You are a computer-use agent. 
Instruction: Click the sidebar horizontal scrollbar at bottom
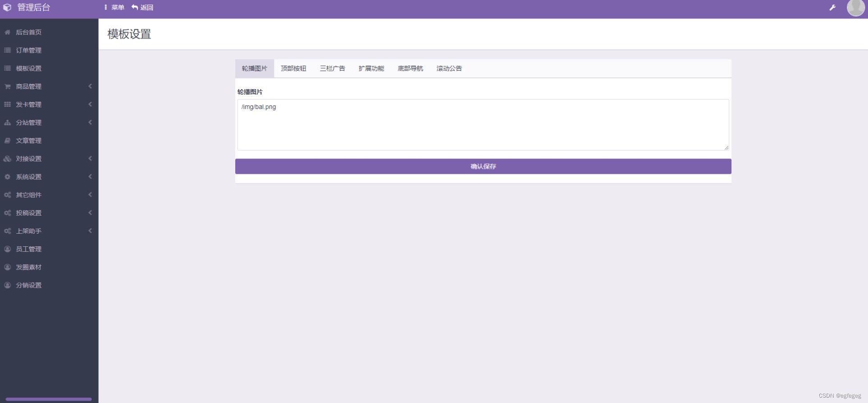click(49, 399)
